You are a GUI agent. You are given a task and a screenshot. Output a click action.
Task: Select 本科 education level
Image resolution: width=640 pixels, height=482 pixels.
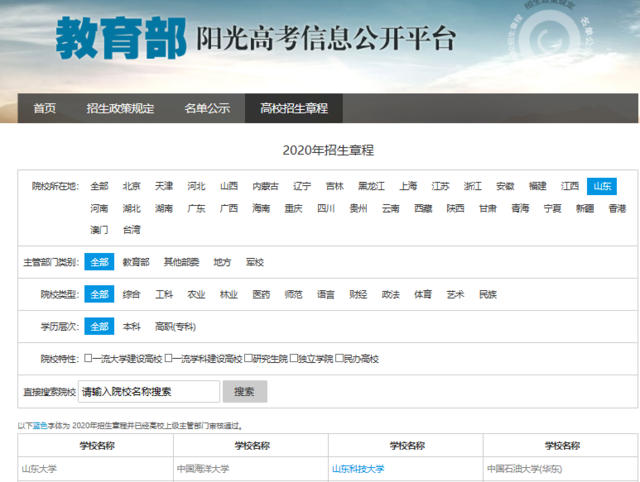click(131, 327)
